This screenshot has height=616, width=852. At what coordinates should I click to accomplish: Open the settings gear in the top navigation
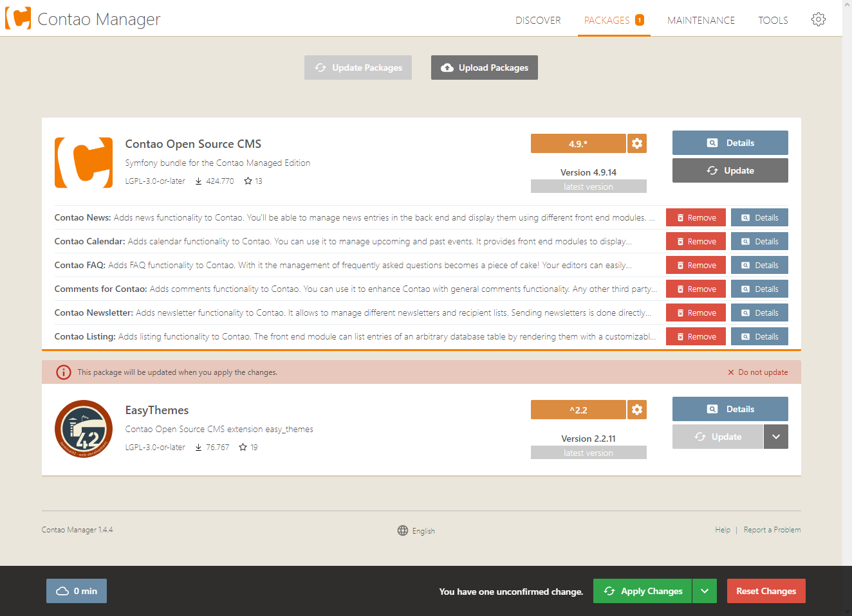(x=819, y=19)
